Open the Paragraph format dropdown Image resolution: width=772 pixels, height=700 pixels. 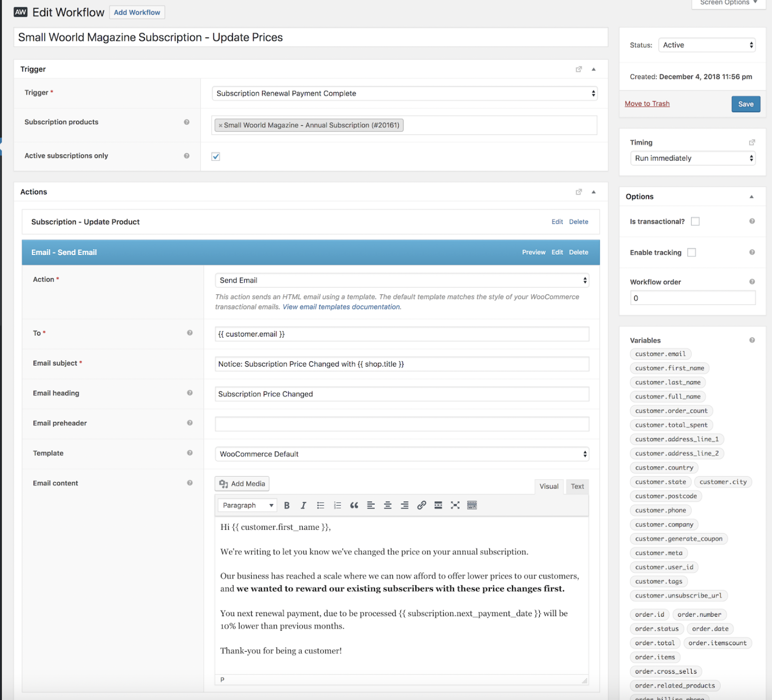pyautogui.click(x=247, y=505)
